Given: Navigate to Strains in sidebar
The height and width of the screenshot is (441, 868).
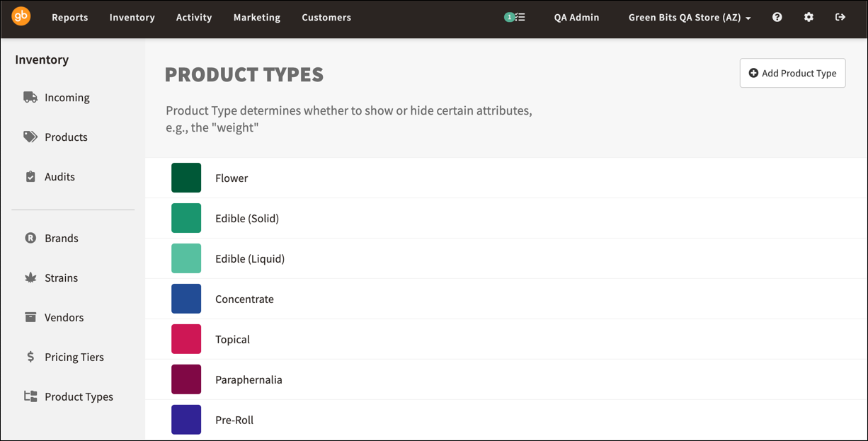Looking at the screenshot, I should coord(62,278).
